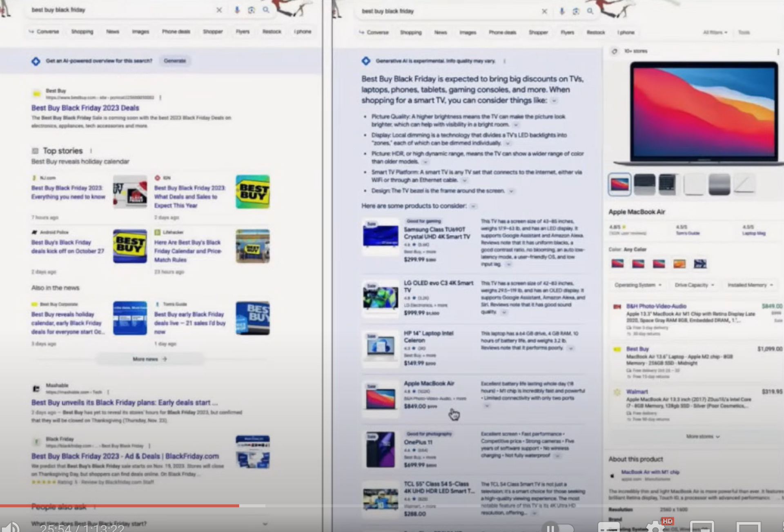Expand the intro paragraph ending 'consider things like:'
784x532 pixels.
click(x=554, y=101)
